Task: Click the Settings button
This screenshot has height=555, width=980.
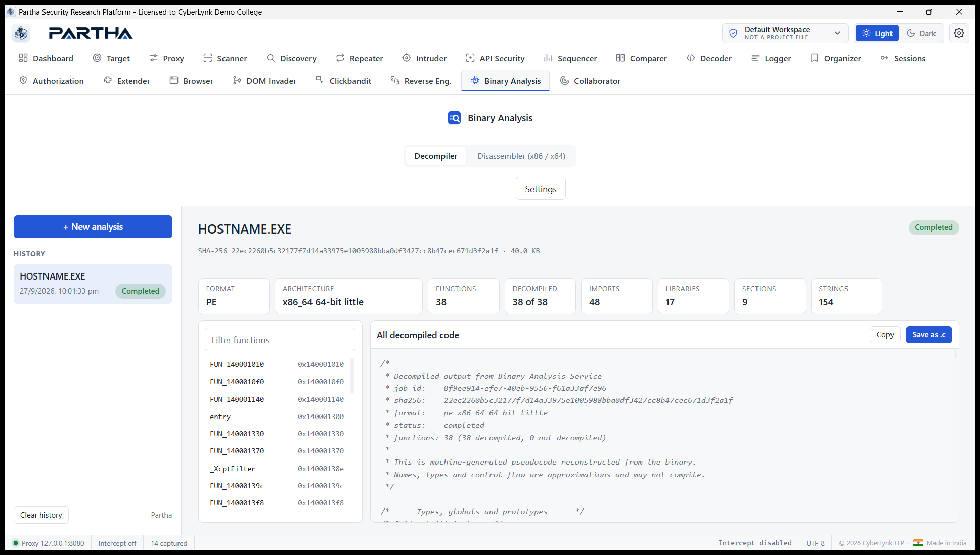Action: point(541,189)
